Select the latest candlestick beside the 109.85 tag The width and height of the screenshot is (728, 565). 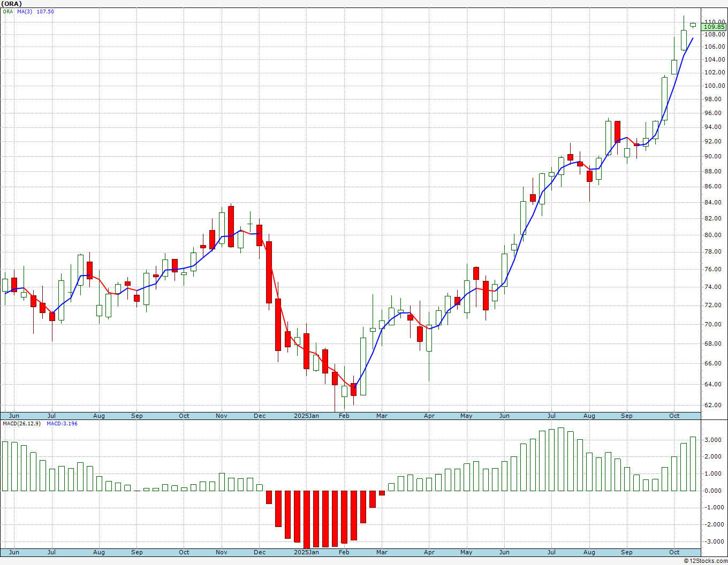tap(693, 25)
